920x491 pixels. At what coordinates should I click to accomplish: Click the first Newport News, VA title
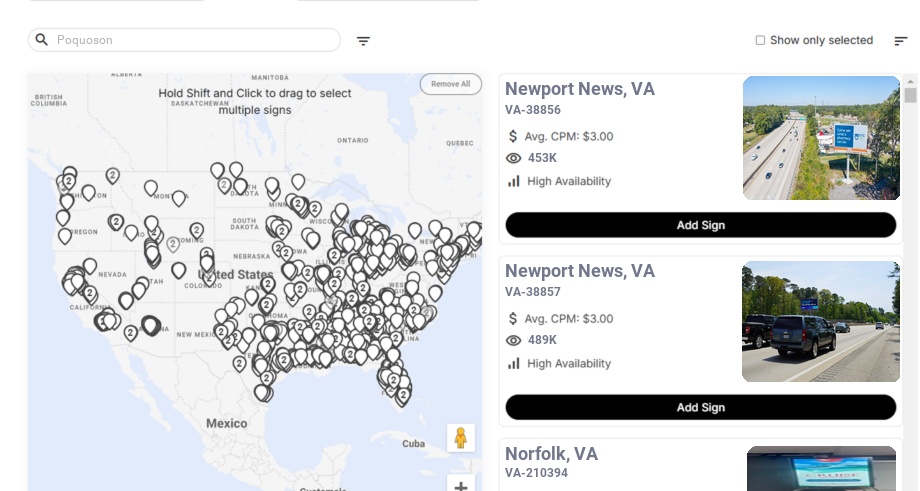tap(580, 89)
